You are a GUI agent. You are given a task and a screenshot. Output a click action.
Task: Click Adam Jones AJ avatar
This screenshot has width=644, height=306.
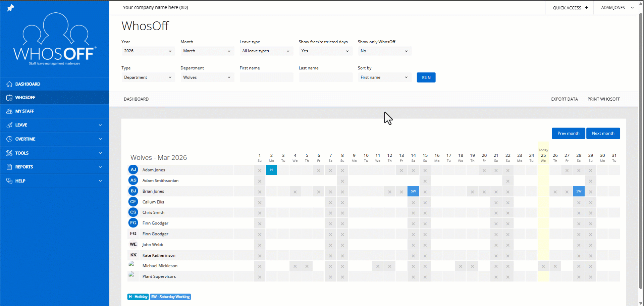[133, 170]
